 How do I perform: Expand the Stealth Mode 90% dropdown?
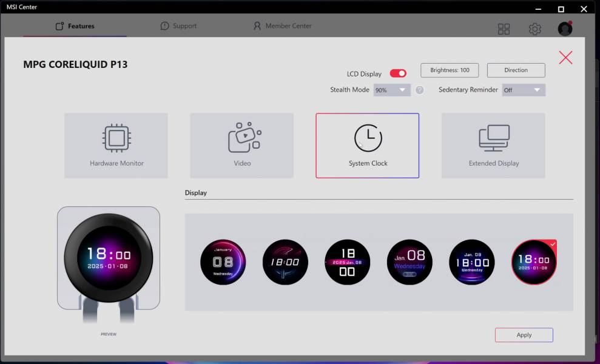392,90
